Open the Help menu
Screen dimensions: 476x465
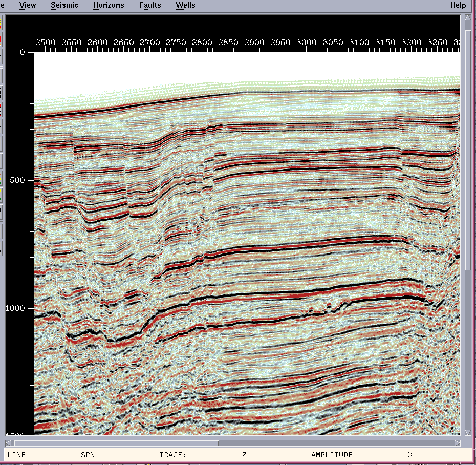[x=458, y=5]
